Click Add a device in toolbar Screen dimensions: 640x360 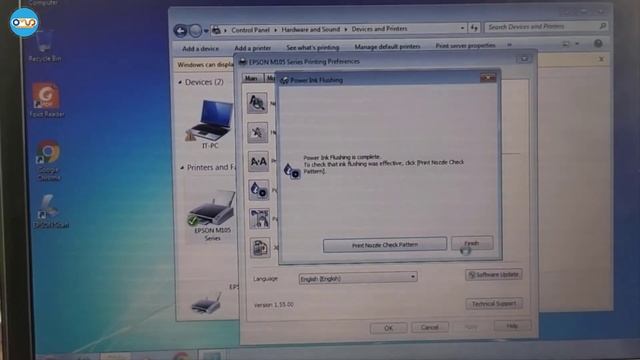tap(200, 49)
